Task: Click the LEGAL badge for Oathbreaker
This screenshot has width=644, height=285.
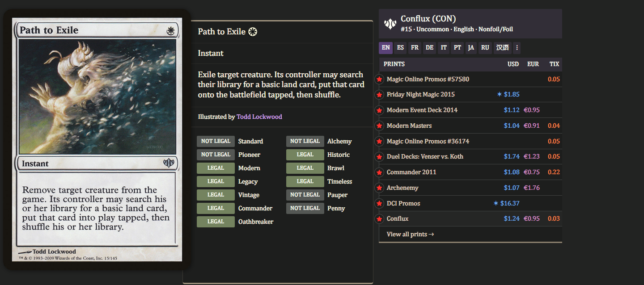Action: [216, 222]
